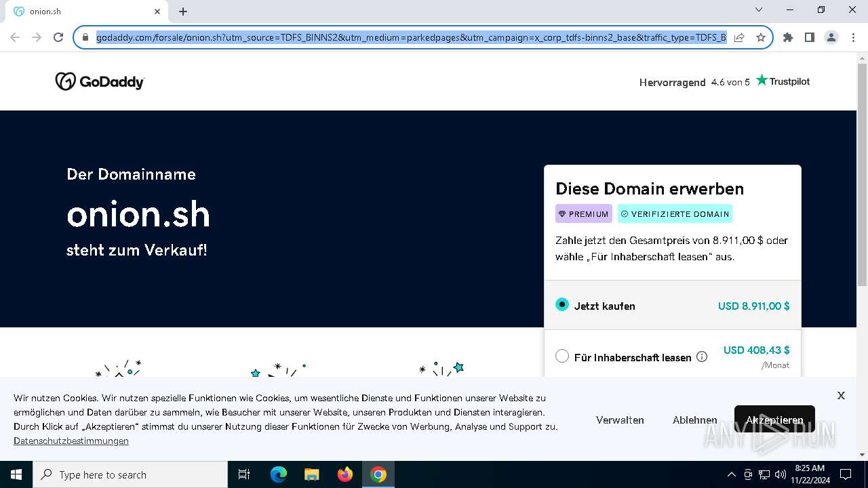Click the address bar URL field

click(411, 37)
